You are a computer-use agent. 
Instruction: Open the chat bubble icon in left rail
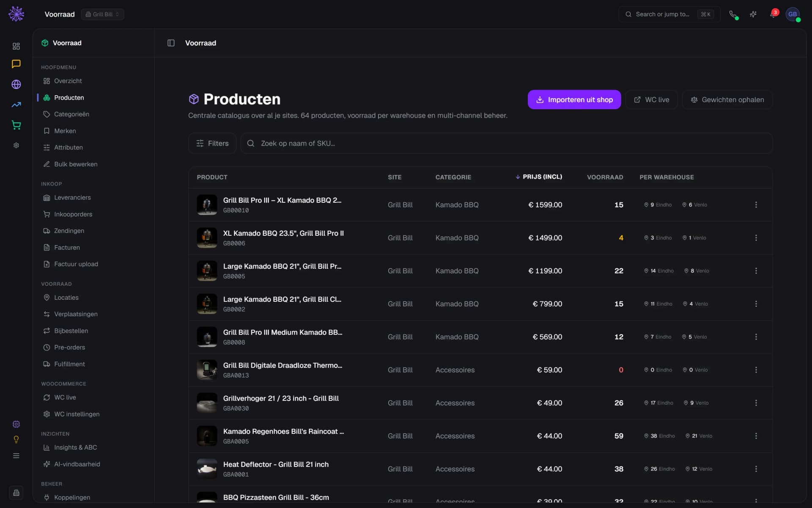click(x=16, y=64)
